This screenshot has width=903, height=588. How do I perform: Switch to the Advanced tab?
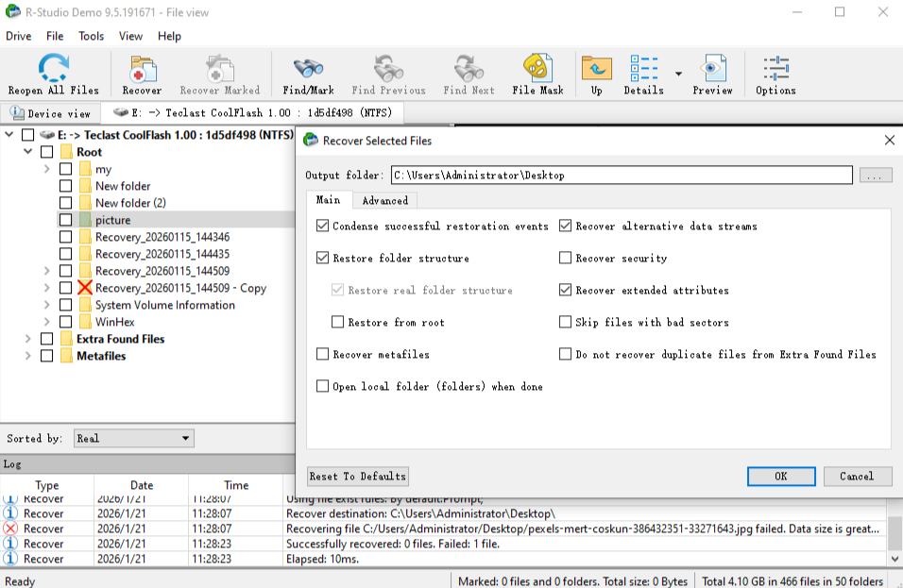point(385,200)
